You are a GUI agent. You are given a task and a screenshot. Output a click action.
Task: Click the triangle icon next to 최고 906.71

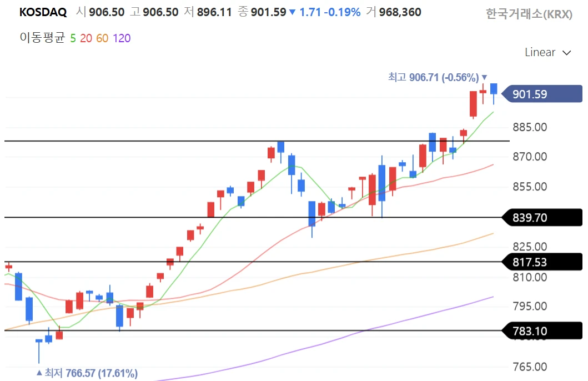coord(484,77)
